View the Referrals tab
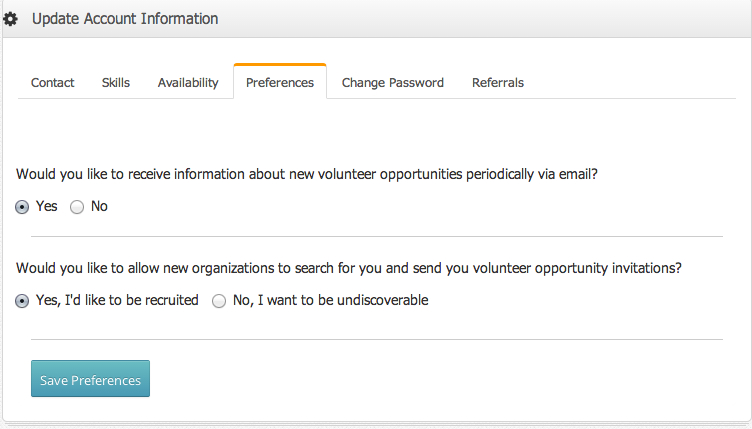 [x=498, y=82]
